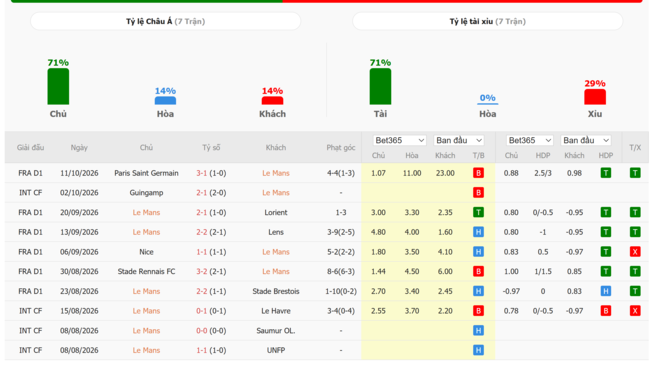Click the blue H badge in the T/B column of the Lens row
Image resolution: width=650 pixels, height=366 pixels.
(x=478, y=232)
